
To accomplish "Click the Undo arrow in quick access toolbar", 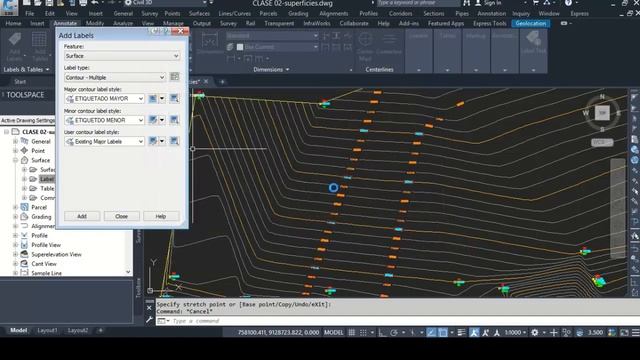I will [94, 3].
